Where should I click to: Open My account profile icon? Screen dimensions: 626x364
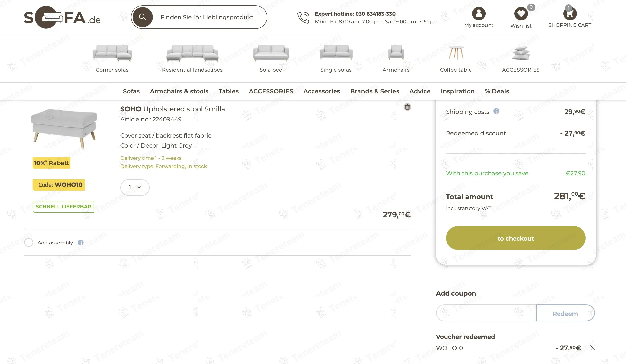click(x=478, y=14)
